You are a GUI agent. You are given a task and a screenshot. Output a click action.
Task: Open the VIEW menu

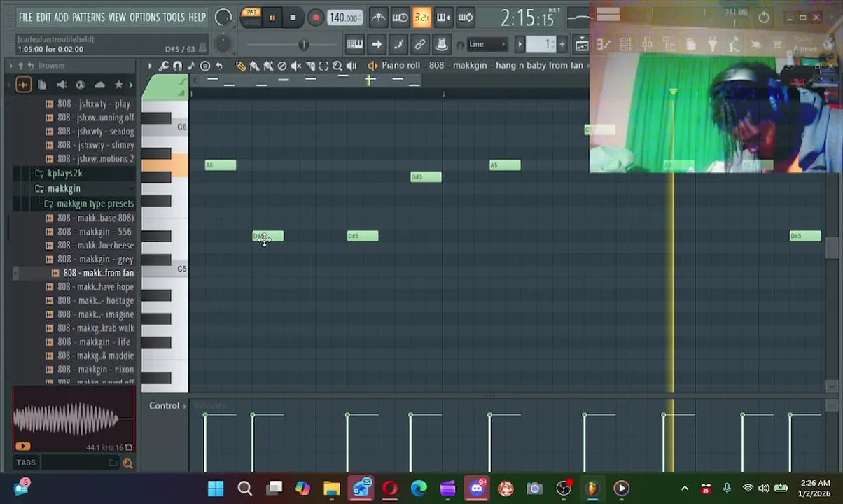[x=117, y=17]
